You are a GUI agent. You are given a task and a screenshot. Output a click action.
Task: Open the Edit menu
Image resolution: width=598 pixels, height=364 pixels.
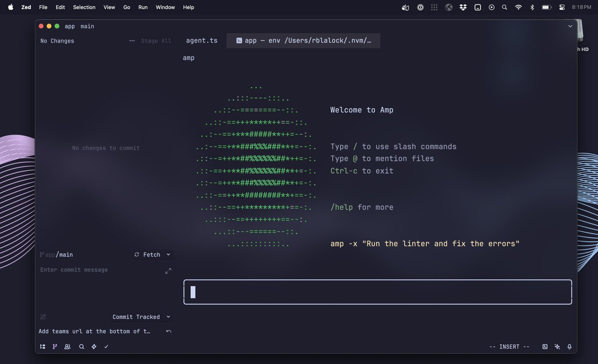coord(60,7)
